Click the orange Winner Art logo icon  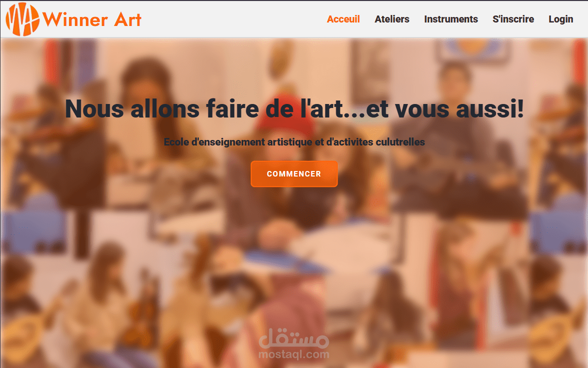coord(22,19)
